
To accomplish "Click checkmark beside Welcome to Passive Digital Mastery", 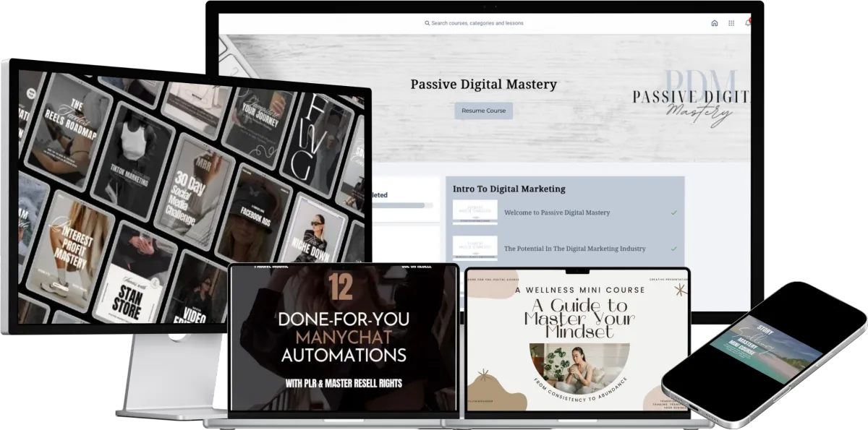I will [x=674, y=212].
